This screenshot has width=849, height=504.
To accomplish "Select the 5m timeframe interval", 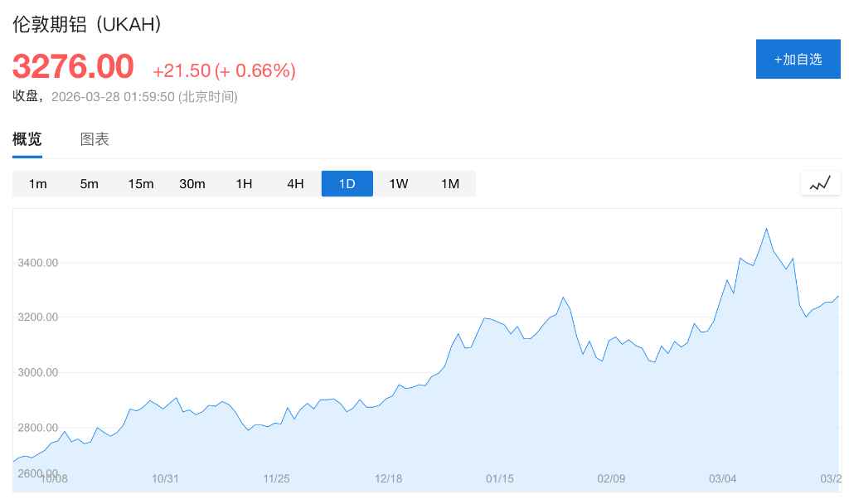I will tap(89, 183).
